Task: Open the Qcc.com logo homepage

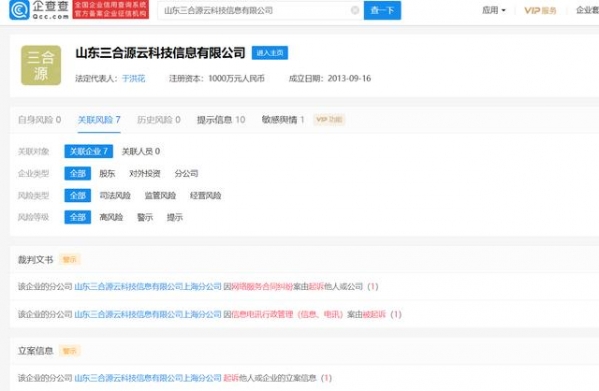Action: click(x=39, y=10)
